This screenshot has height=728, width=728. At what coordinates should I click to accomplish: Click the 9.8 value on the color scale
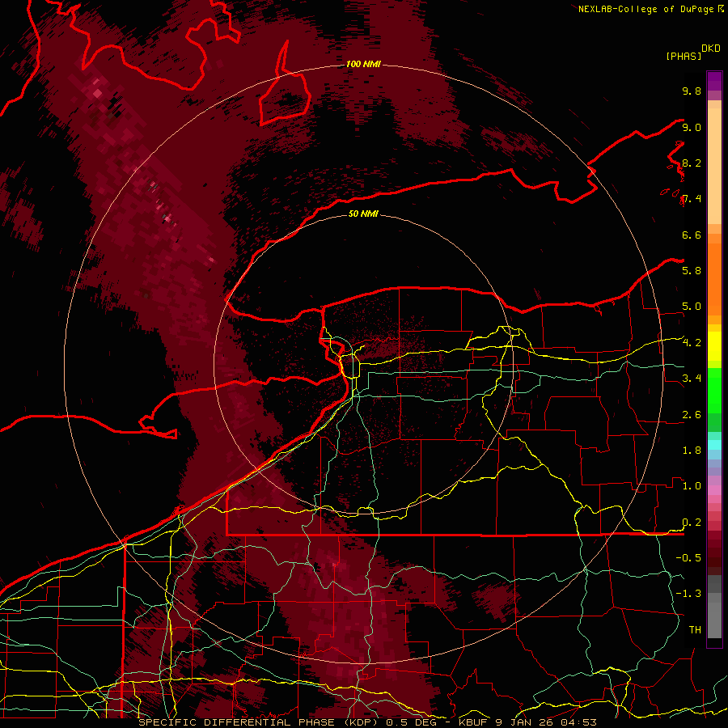point(692,91)
